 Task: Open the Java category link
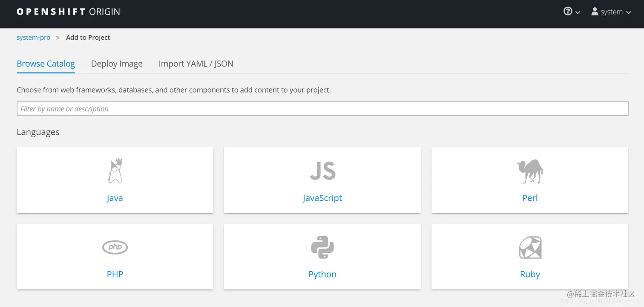(115, 198)
